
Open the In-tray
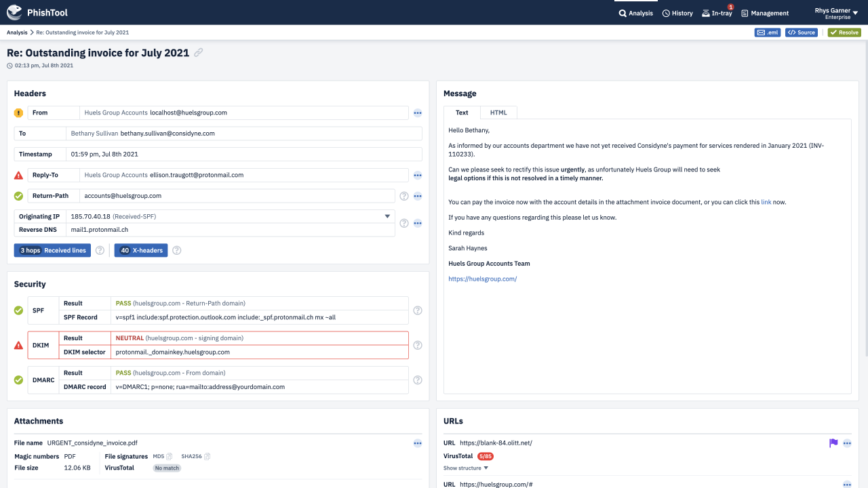tap(717, 13)
